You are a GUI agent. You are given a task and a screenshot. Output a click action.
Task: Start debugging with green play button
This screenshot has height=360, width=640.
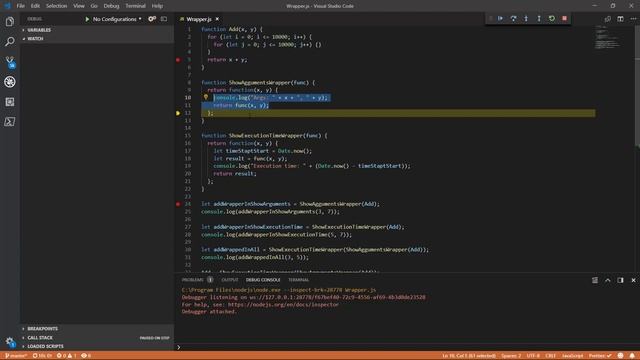(87, 19)
